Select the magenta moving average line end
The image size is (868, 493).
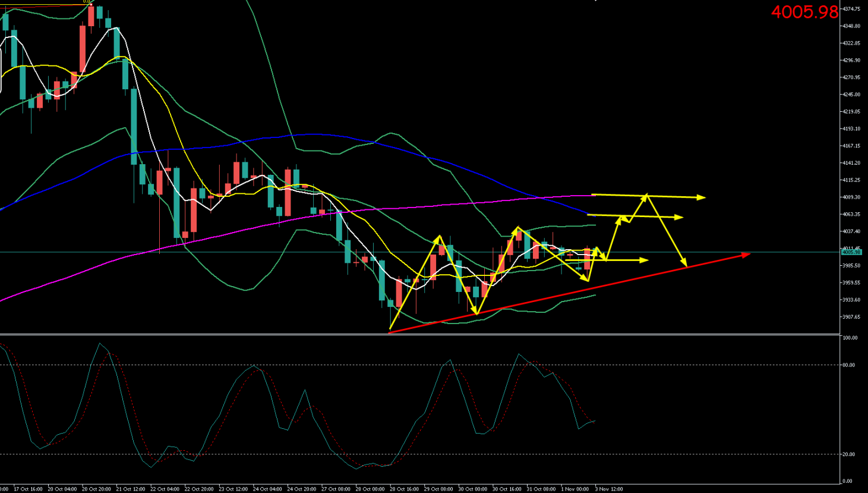pyautogui.click(x=593, y=195)
